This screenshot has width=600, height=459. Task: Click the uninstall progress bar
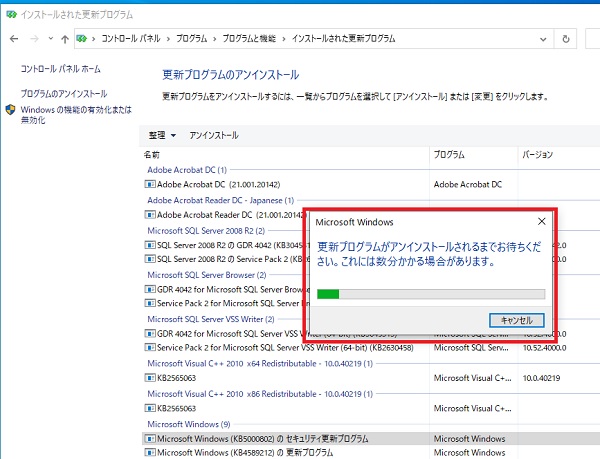(x=431, y=294)
